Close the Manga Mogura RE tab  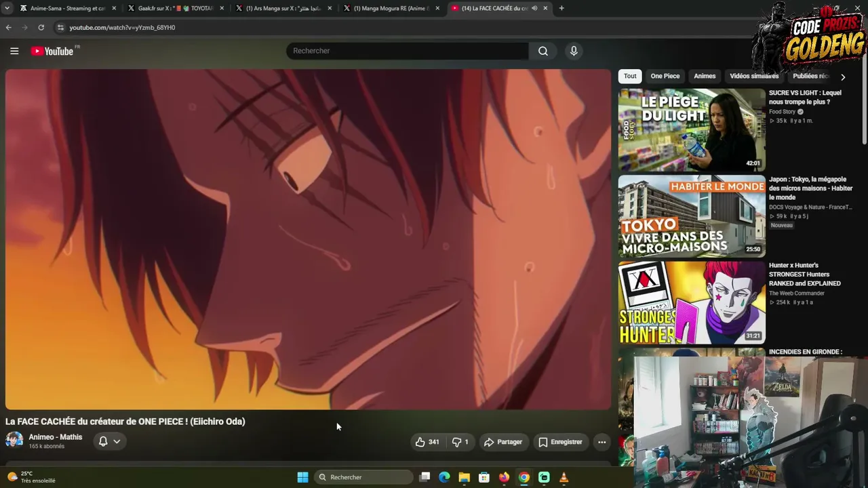tap(437, 8)
